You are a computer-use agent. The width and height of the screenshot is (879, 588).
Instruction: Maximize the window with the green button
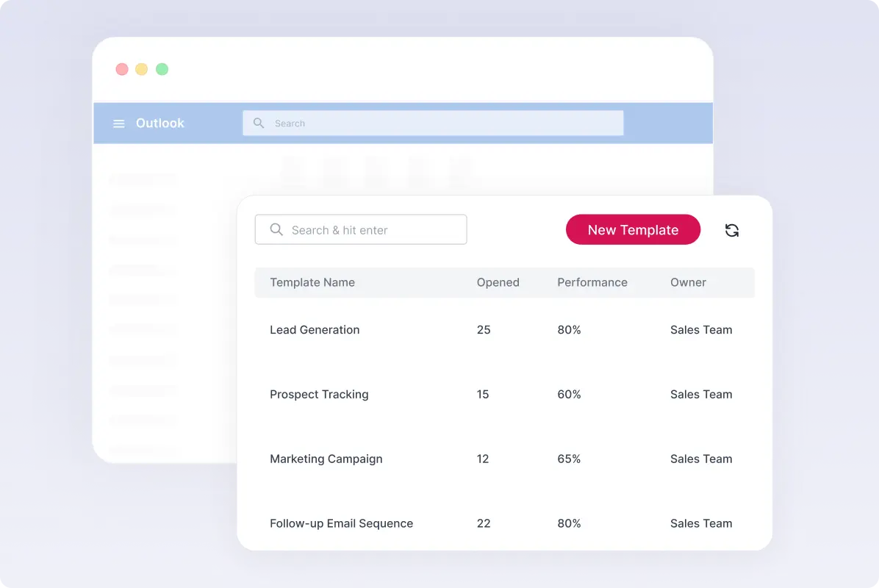(162, 69)
